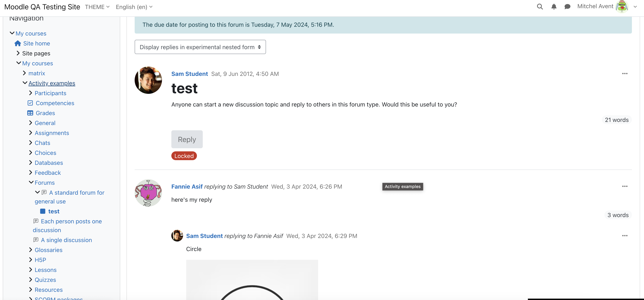
Task: Open Sam Student's name link on test post
Action: (189, 74)
